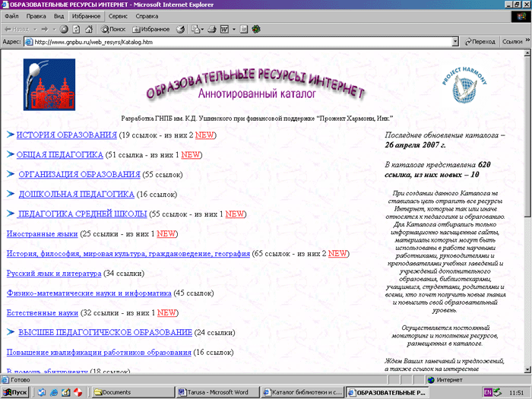
Task: Click the History toolbar icon
Action: 180,29
